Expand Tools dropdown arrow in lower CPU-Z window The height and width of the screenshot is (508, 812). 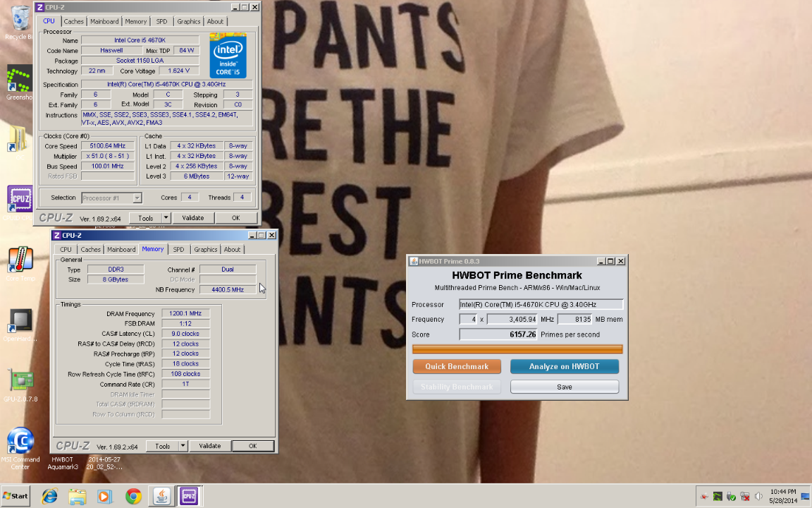coord(183,447)
